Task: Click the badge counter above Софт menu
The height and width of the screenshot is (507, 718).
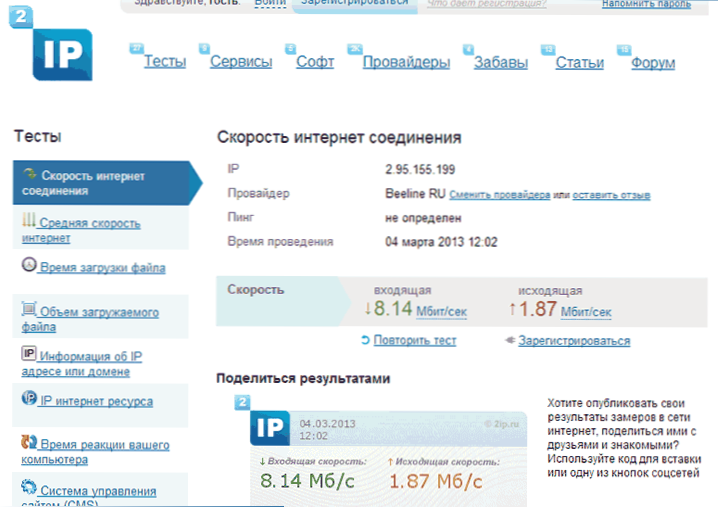Action: [290, 49]
